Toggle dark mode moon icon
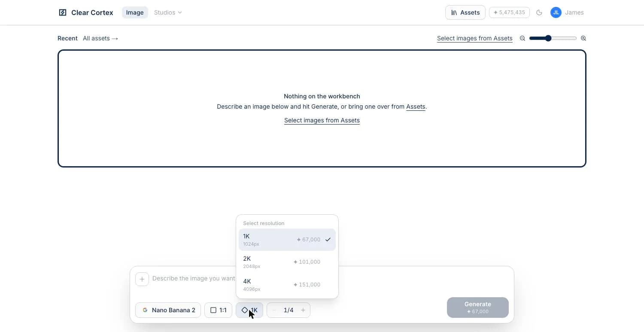 (x=539, y=12)
